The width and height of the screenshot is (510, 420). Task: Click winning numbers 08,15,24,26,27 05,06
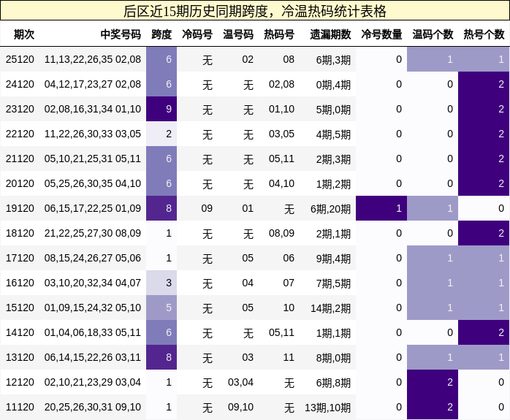(93, 258)
